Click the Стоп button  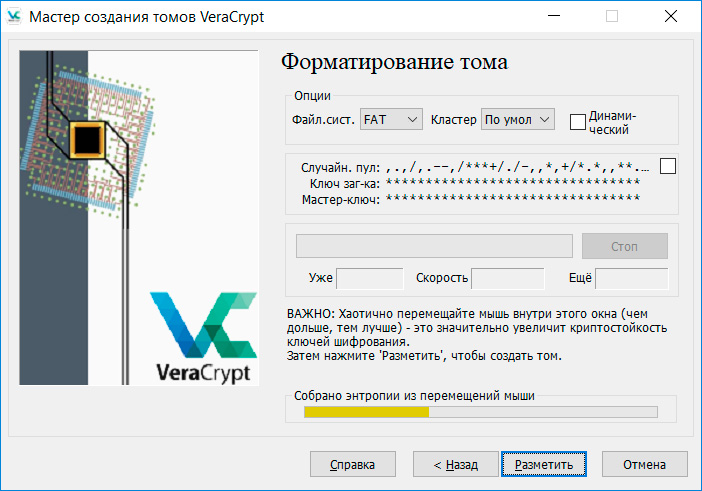click(624, 246)
